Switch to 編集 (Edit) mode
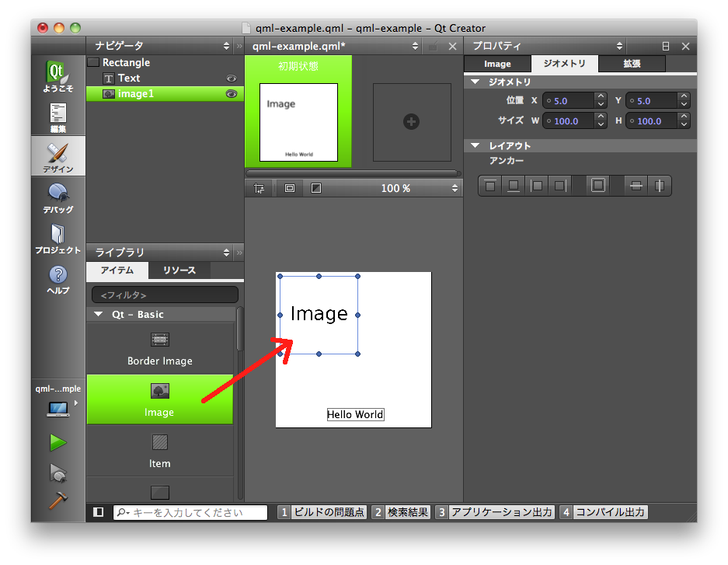728x565 pixels. [x=58, y=117]
